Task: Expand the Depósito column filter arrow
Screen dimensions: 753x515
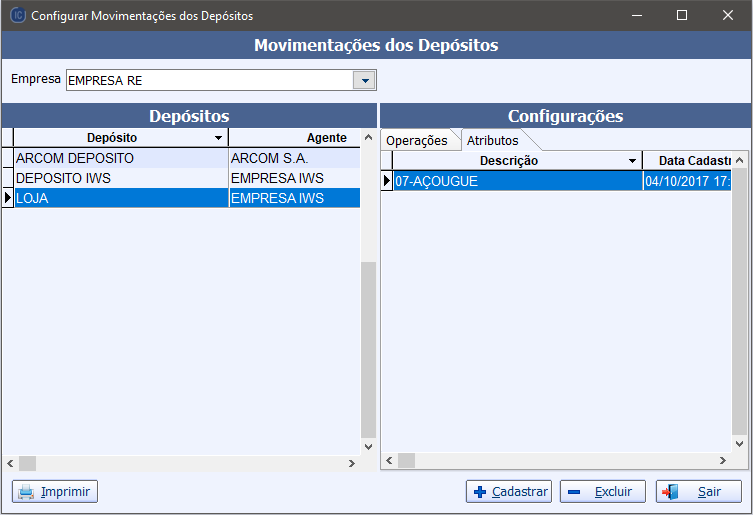Action: pyautogui.click(x=219, y=138)
